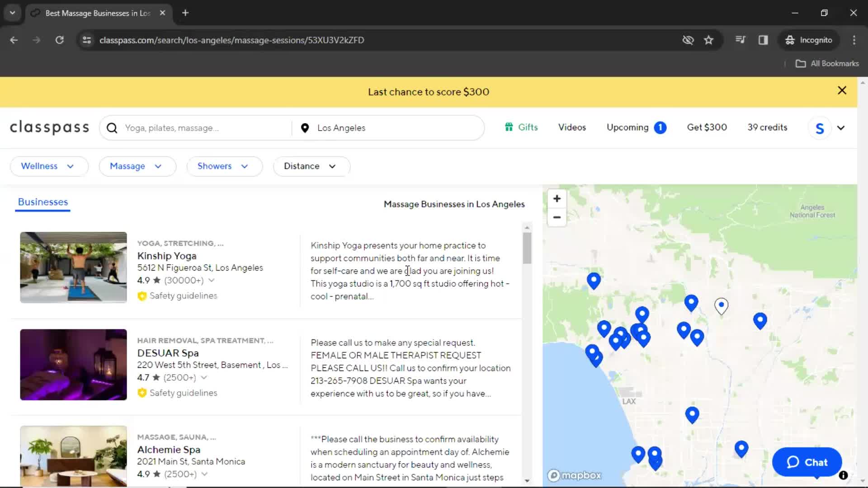The image size is (868, 488).
Task: Click the green Gifts present icon
Action: tap(509, 127)
